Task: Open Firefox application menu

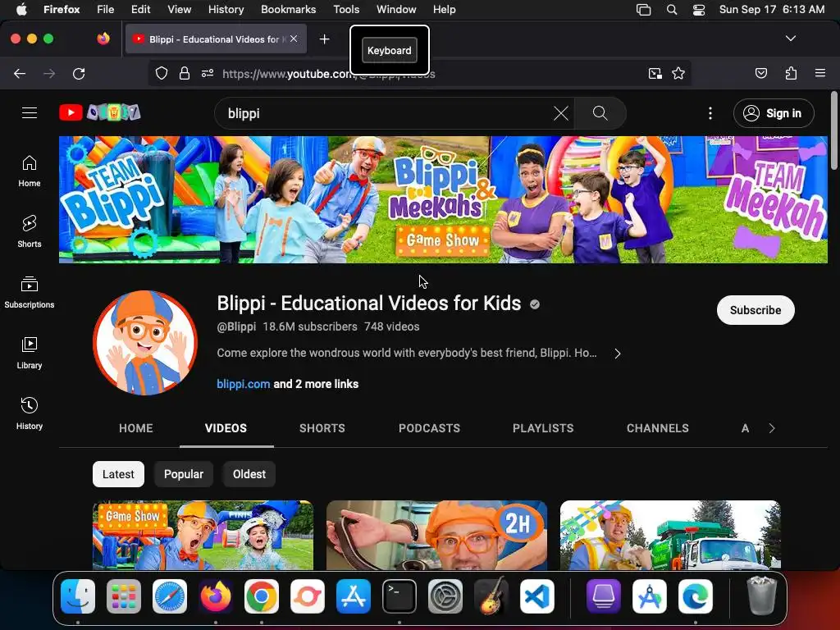Action: click(x=819, y=73)
